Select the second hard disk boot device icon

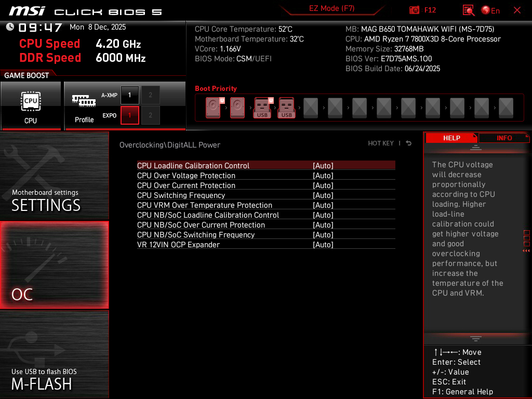237,108
